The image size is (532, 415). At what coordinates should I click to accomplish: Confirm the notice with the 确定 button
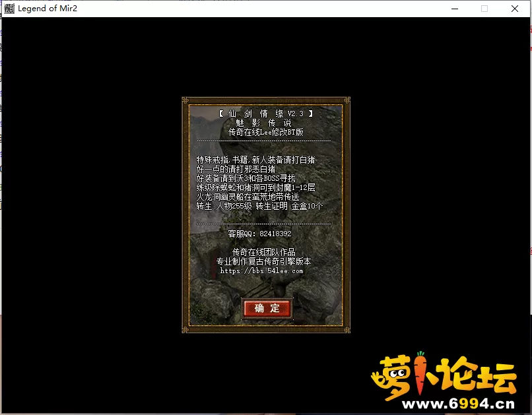[x=267, y=308]
